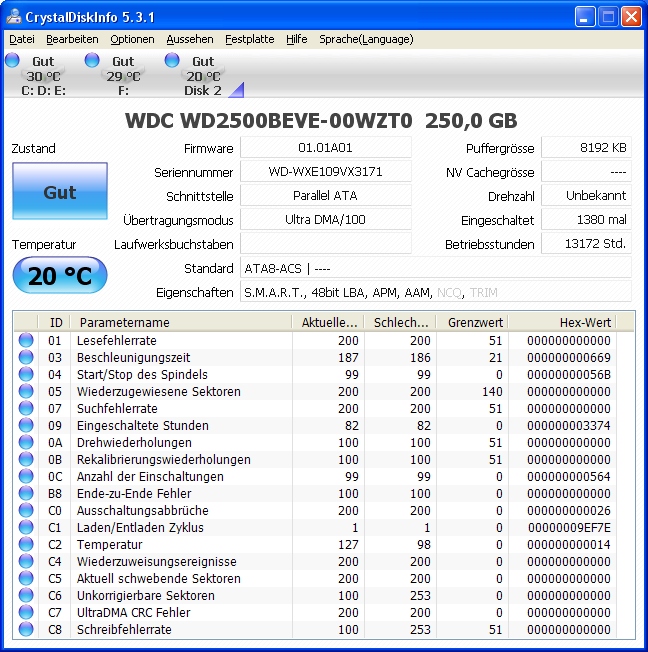Click status orb of Laden/Entladen Zyklus row
The height and width of the screenshot is (652, 648).
26,527
